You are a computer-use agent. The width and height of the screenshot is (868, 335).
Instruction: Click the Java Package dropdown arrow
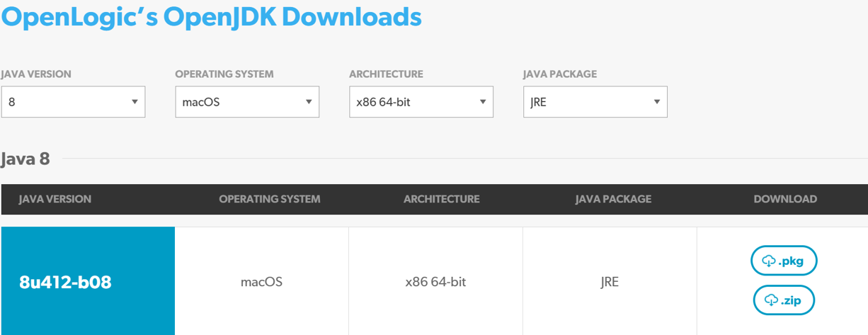657,102
